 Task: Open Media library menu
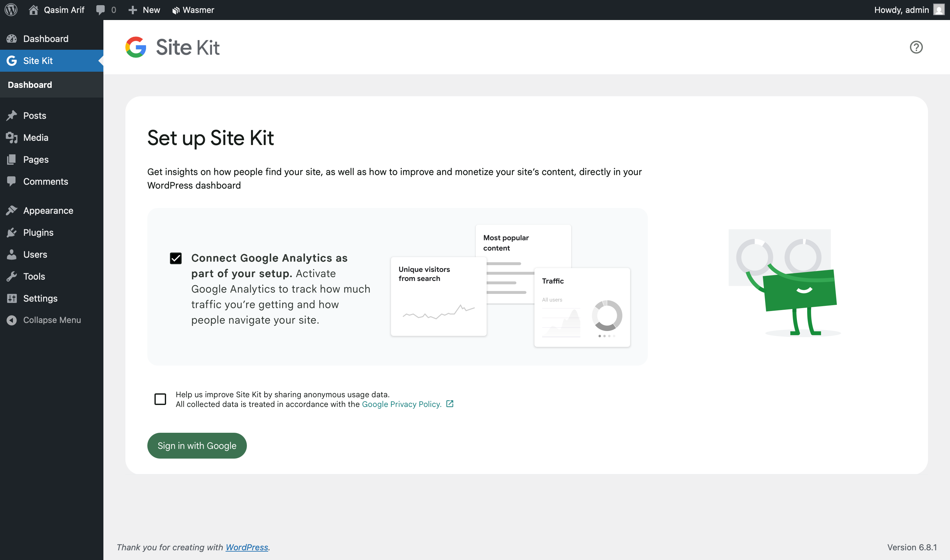tap(52, 137)
